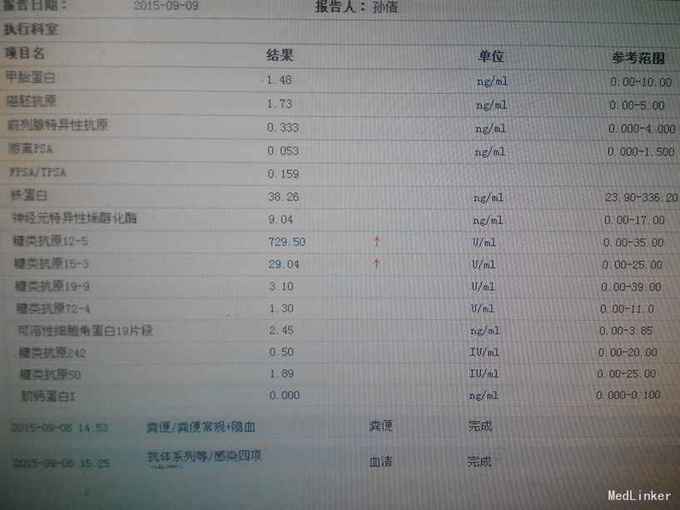Click the 项目名 column header
The height and width of the screenshot is (510, 680).
(25, 53)
